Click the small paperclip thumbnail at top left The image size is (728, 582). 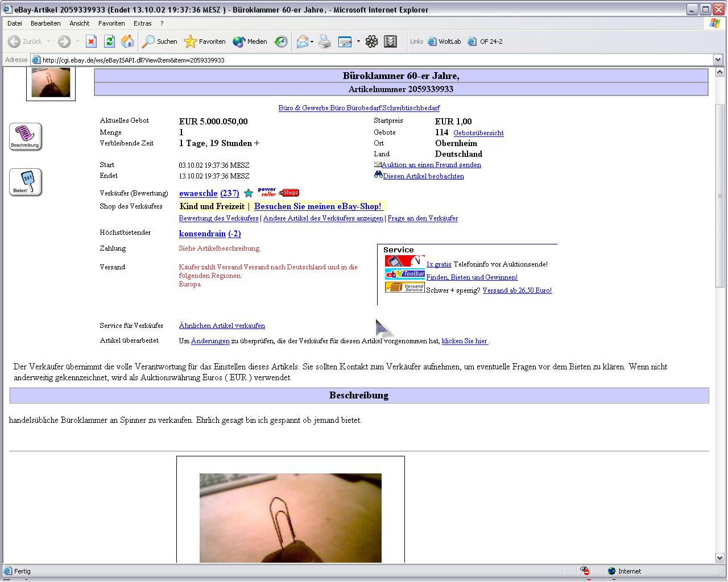[51, 83]
